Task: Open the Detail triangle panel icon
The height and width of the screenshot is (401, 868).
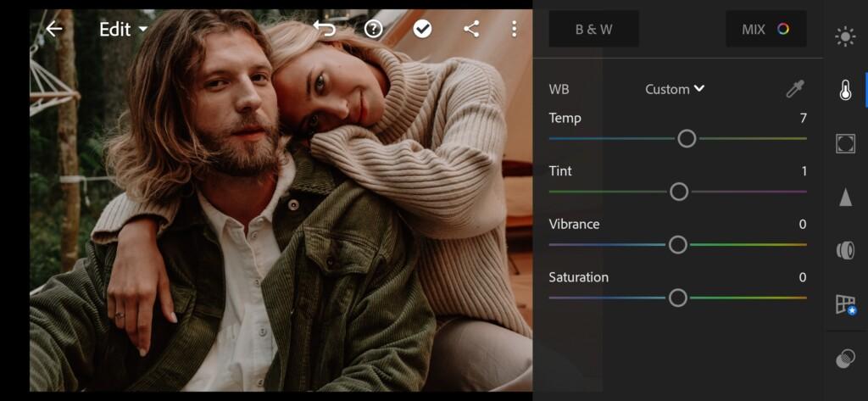Action: (845, 197)
